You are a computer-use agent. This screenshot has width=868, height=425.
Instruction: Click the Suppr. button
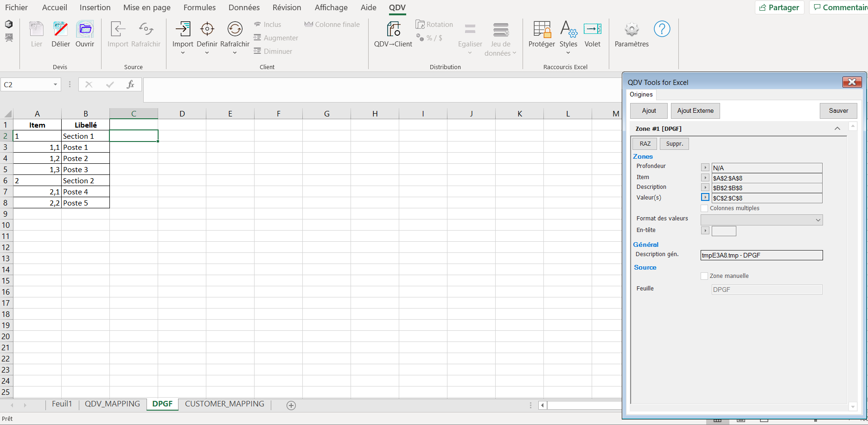675,144
